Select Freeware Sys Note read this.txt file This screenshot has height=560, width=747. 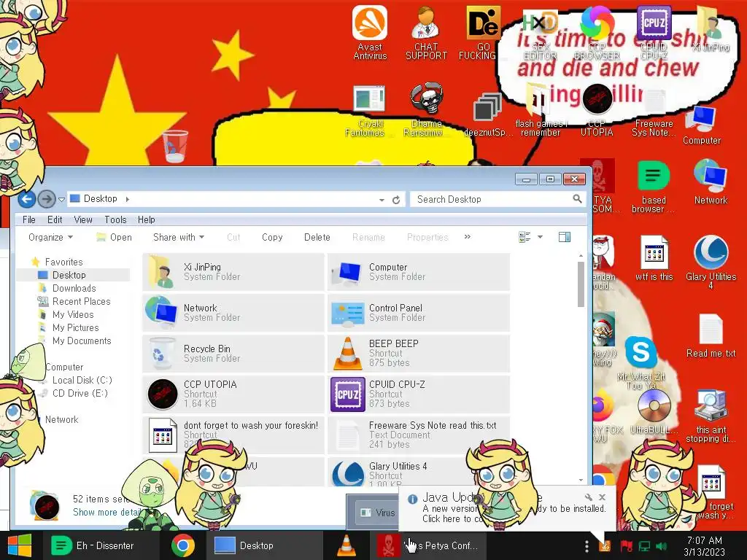[419, 435]
